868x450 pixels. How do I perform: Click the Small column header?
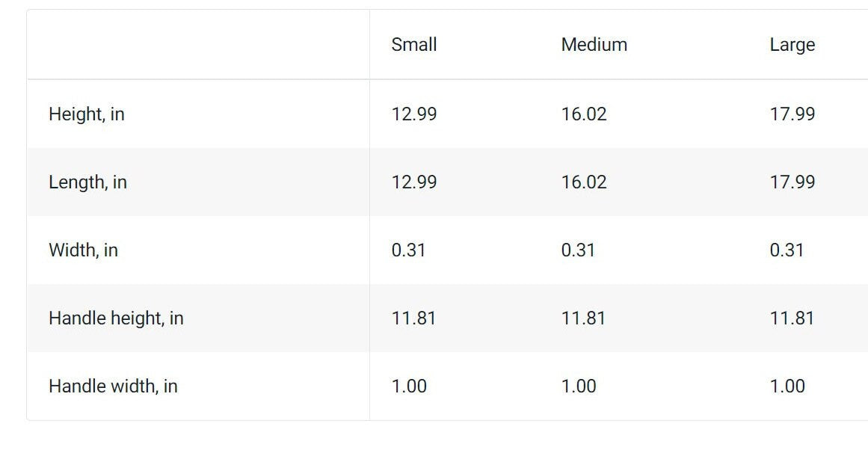[414, 45]
